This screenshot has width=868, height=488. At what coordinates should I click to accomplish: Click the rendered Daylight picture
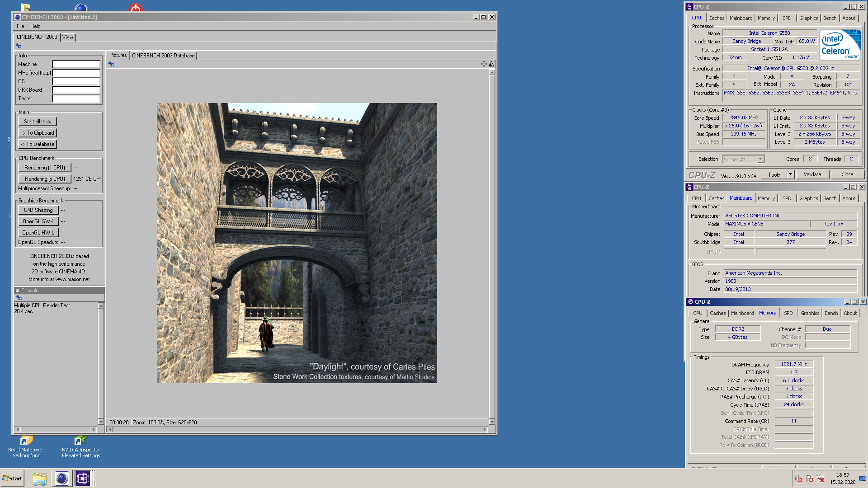[x=297, y=243]
